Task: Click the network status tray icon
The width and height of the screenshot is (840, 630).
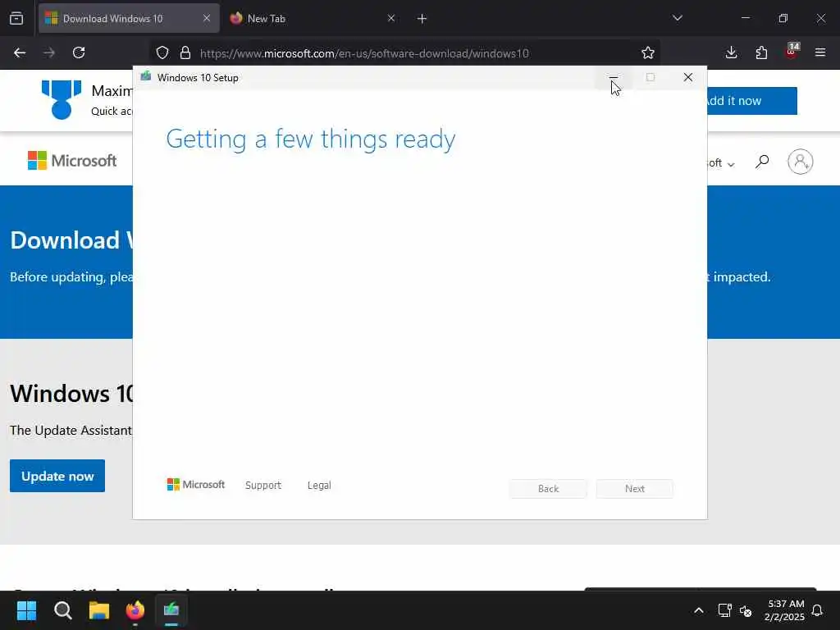Action: (x=724, y=610)
